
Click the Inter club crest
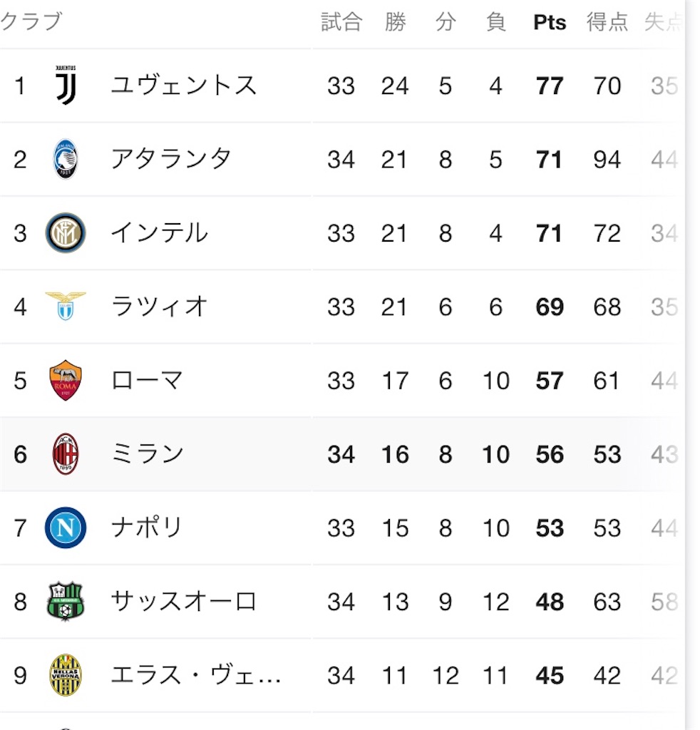pos(66,233)
